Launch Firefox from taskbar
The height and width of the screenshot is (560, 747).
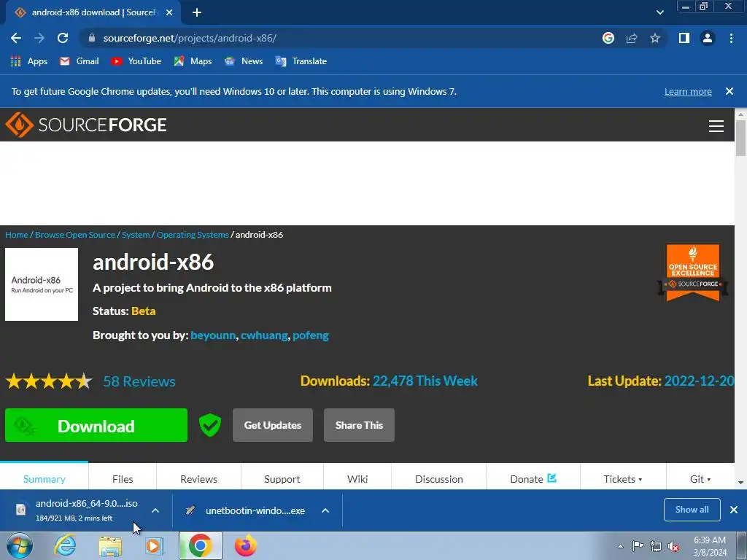pyautogui.click(x=245, y=545)
